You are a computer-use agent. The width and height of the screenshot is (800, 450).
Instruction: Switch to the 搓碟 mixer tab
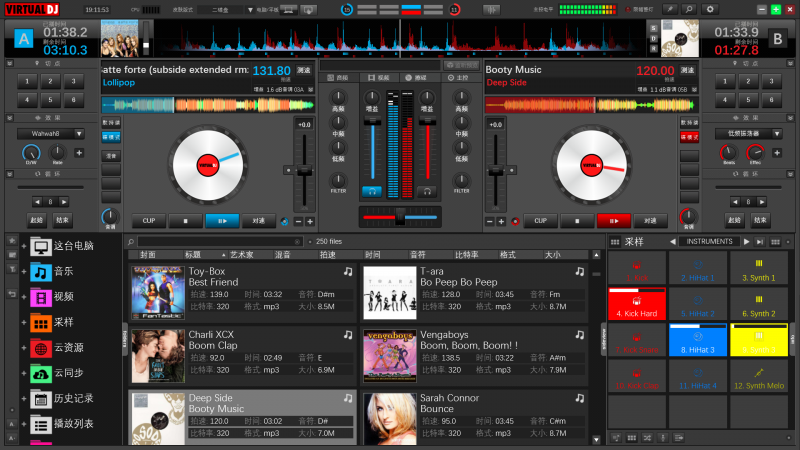(416, 78)
